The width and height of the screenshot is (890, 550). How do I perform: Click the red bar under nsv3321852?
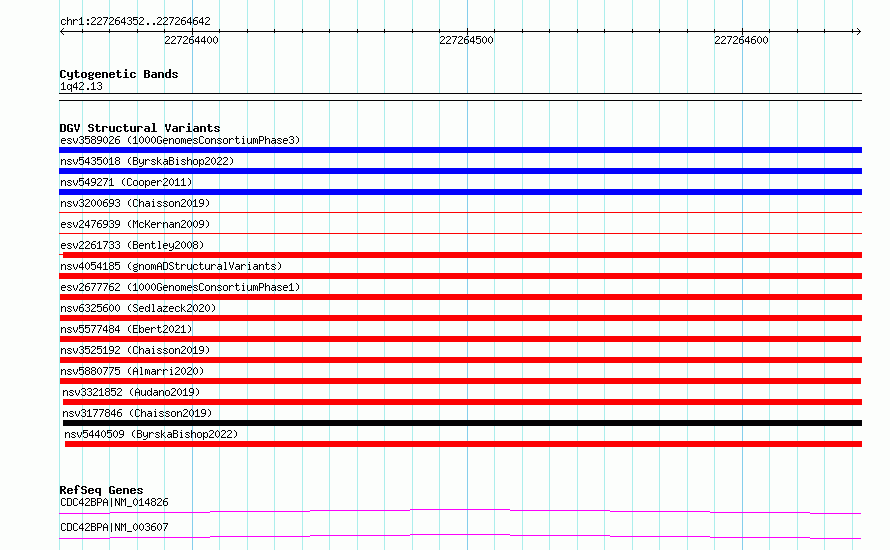click(x=462, y=402)
